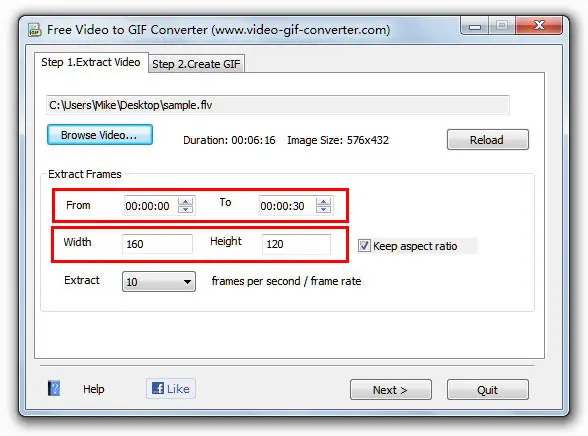
Task: Proceed with the Next > button
Action: click(390, 390)
